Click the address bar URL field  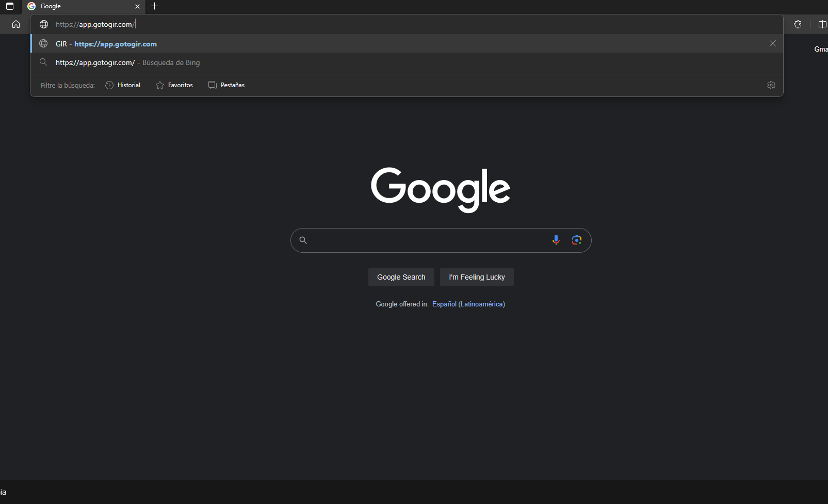click(310, 24)
